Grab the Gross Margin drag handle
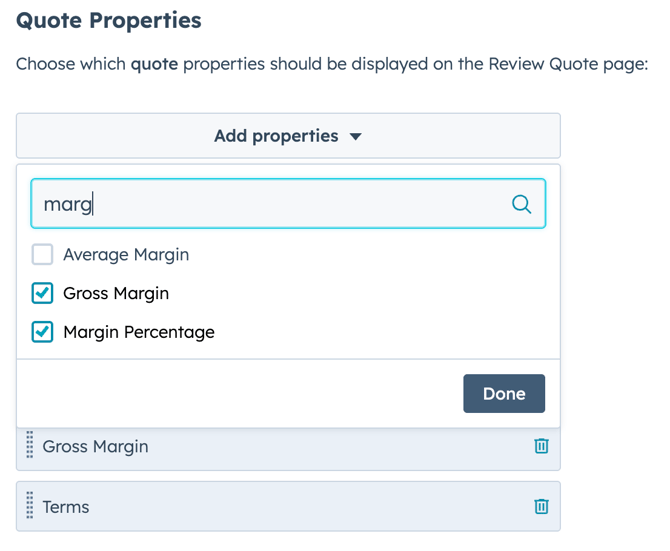This screenshot has width=670, height=551. pyautogui.click(x=30, y=446)
